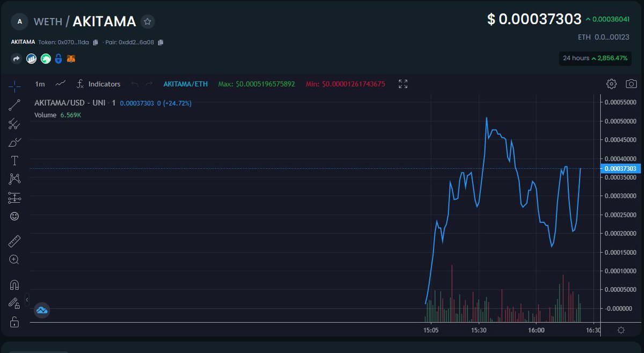Open the Indicators menu

(99, 84)
